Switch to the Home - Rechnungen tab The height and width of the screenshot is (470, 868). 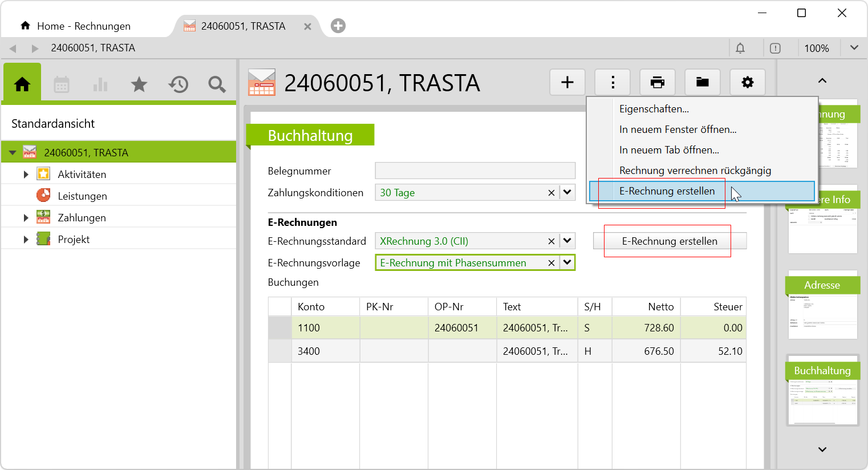pyautogui.click(x=83, y=26)
